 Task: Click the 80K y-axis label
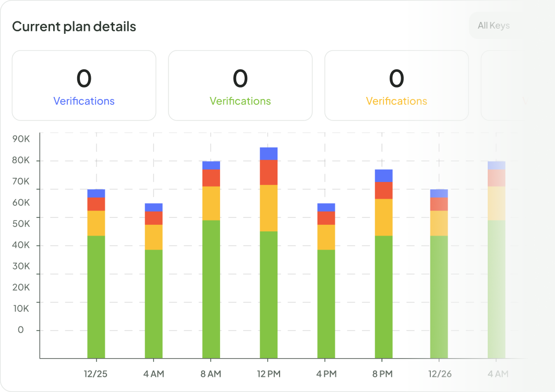[21, 160]
